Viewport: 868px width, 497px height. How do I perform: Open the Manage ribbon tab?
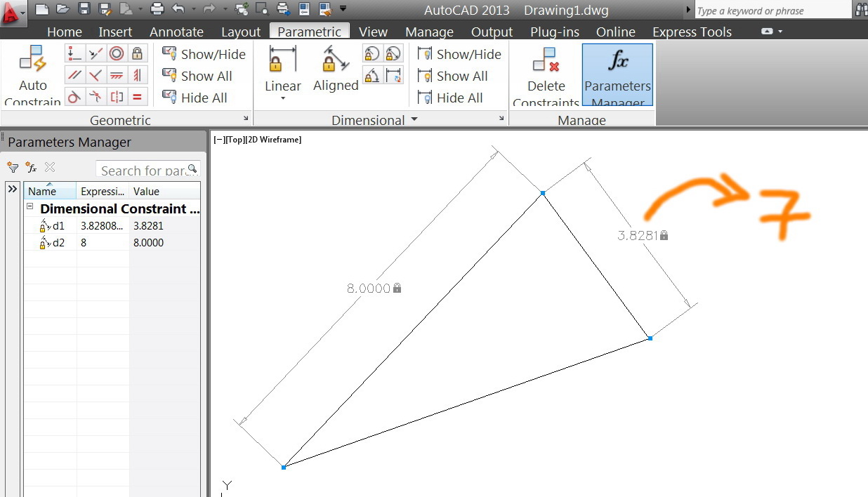coord(429,32)
